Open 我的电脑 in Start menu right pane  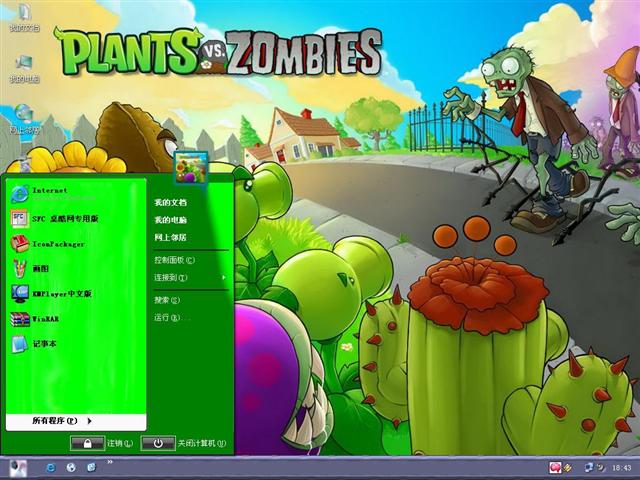(x=170, y=220)
